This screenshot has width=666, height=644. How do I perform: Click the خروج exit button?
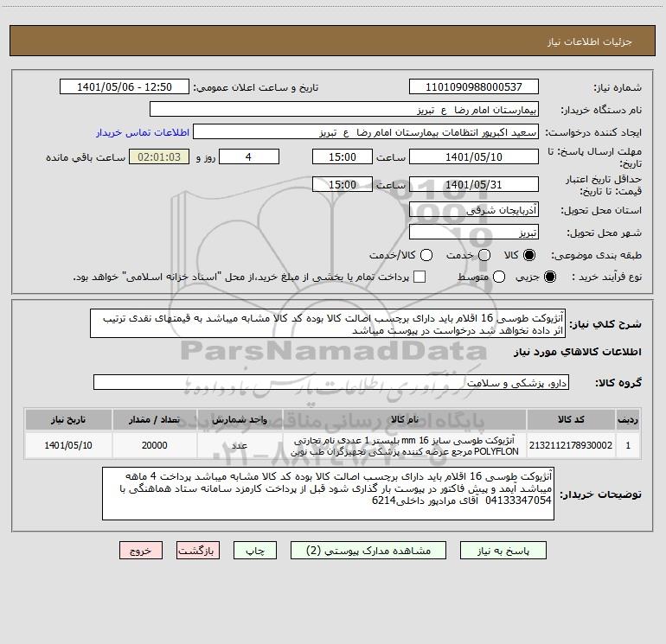point(141,551)
